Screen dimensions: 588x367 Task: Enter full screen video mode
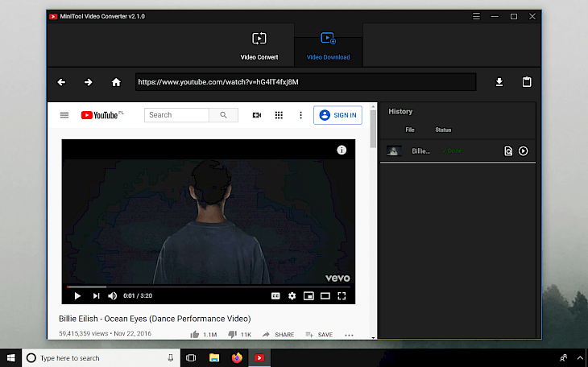pos(342,296)
